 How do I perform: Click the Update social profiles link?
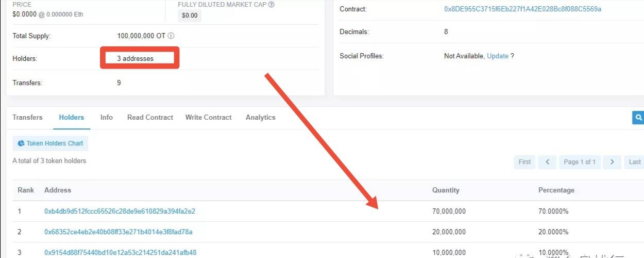click(498, 56)
